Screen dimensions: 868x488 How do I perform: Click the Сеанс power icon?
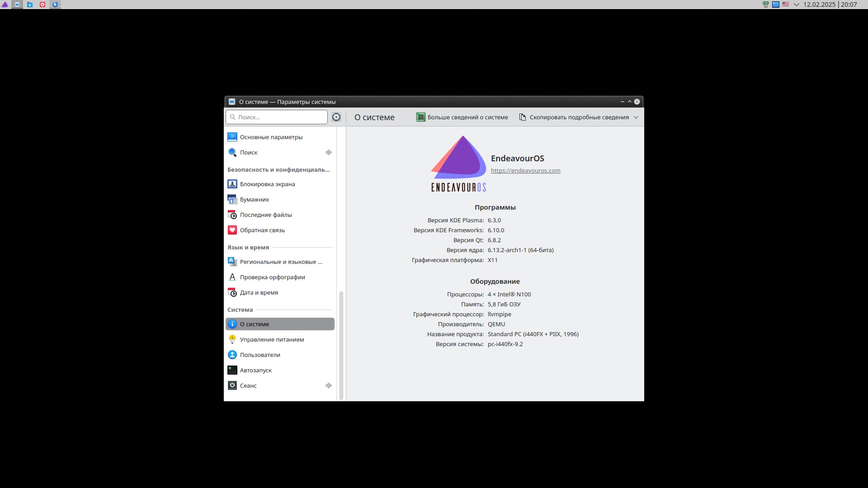pyautogui.click(x=232, y=385)
